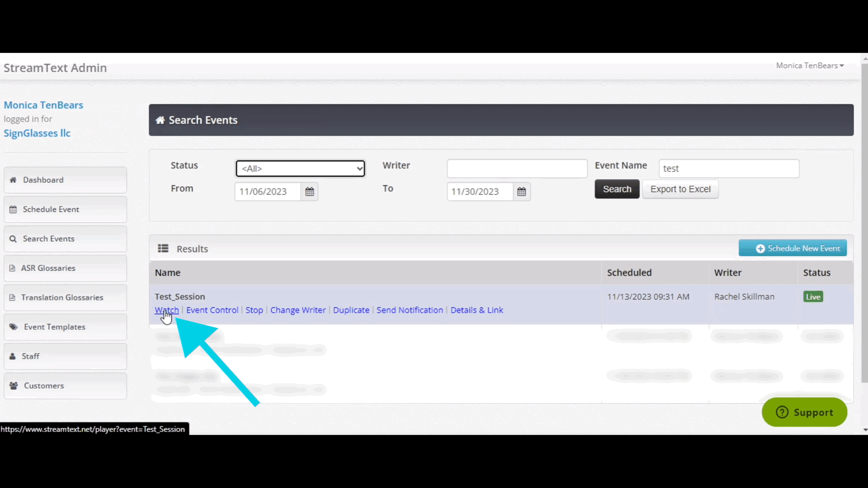This screenshot has height=488, width=868.
Task: Click the Writer column header
Action: [x=727, y=272]
